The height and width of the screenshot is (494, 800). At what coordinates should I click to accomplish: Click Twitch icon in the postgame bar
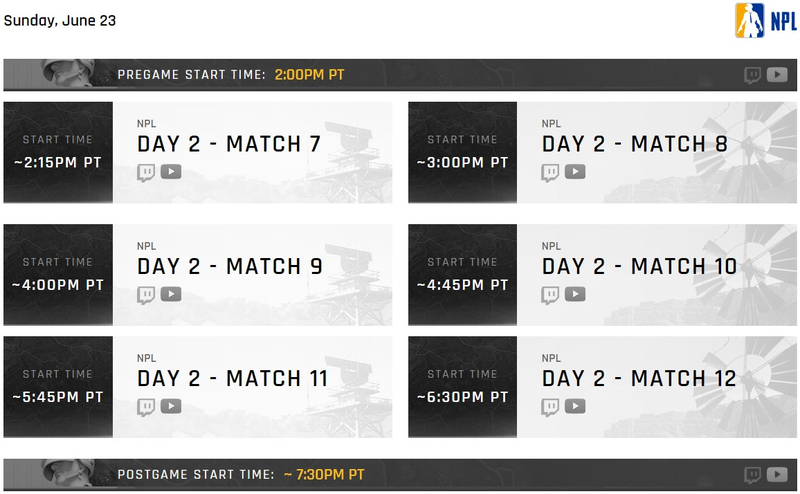tap(753, 475)
